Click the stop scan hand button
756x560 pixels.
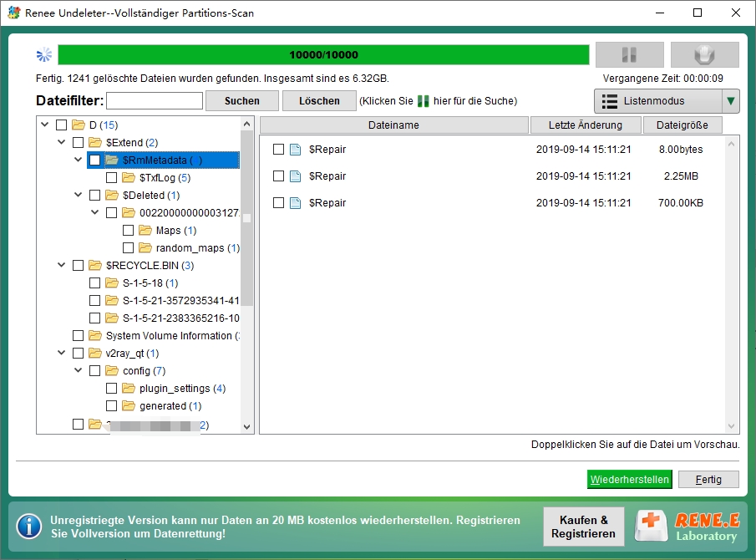point(704,54)
